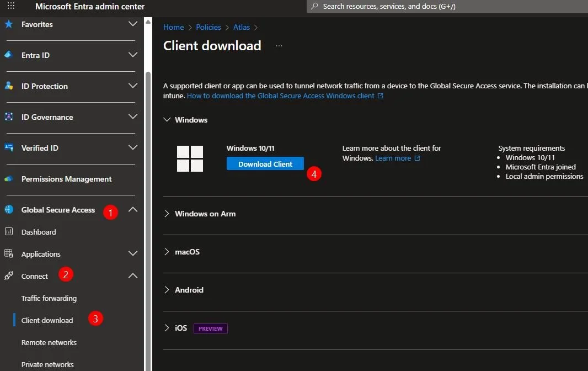588x371 pixels.
Task: Expand the ID Protection chevron
Action: tap(133, 86)
